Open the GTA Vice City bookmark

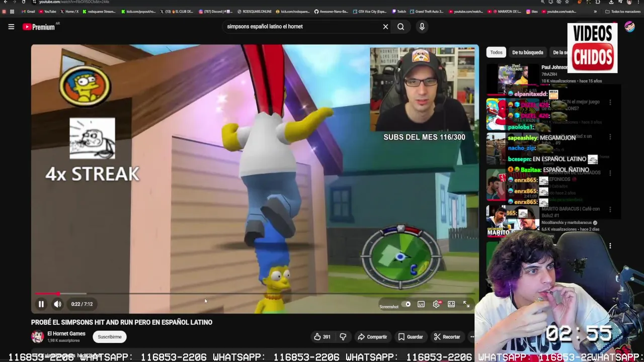tap(370, 12)
